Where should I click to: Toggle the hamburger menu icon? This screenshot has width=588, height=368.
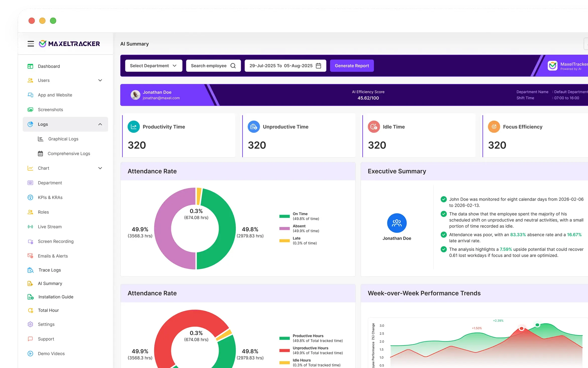coord(31,44)
